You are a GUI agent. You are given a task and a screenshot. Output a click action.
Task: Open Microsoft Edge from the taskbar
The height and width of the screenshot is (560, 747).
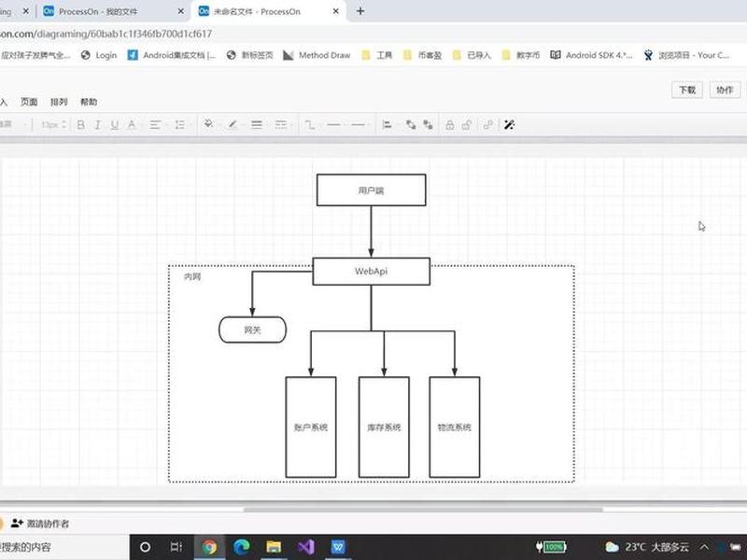pyautogui.click(x=242, y=547)
